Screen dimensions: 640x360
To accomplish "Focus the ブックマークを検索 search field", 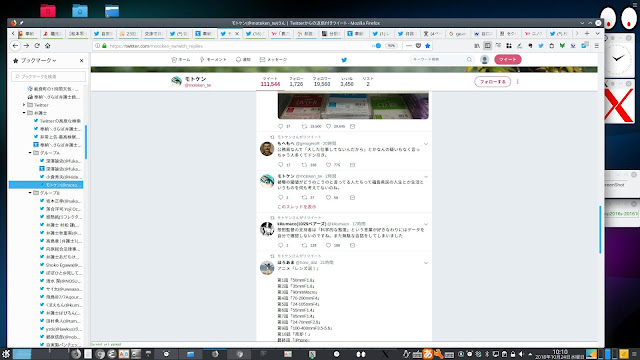I will pos(48,76).
